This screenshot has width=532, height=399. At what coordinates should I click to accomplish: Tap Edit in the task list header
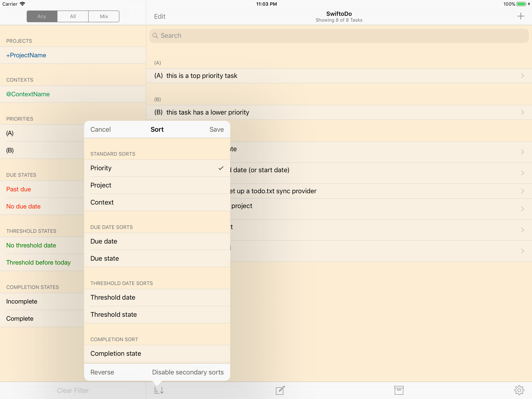click(x=160, y=16)
